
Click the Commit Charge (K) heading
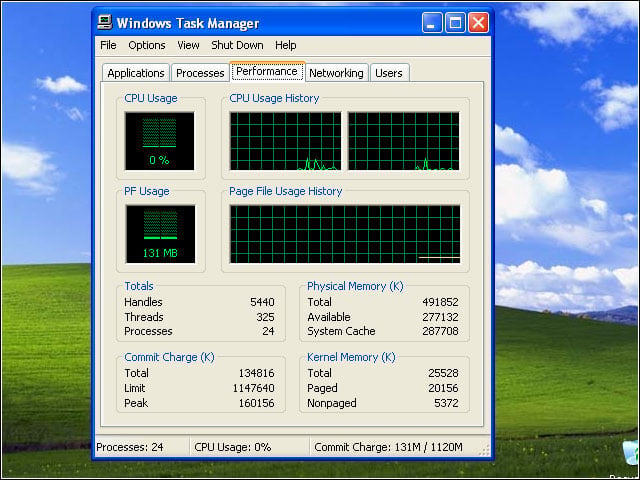click(169, 357)
